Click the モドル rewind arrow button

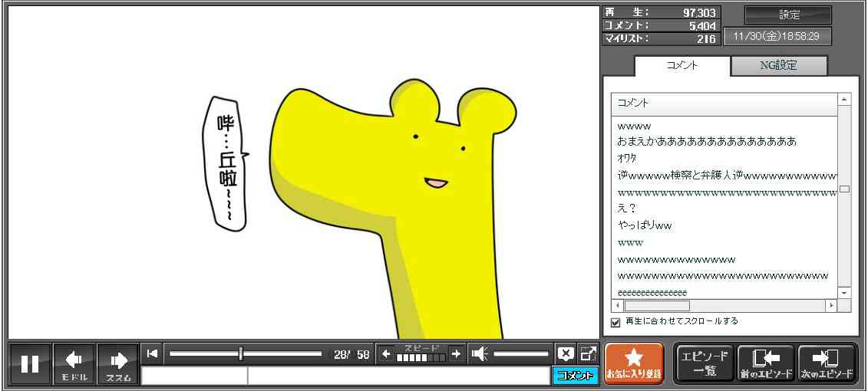pos(74,363)
